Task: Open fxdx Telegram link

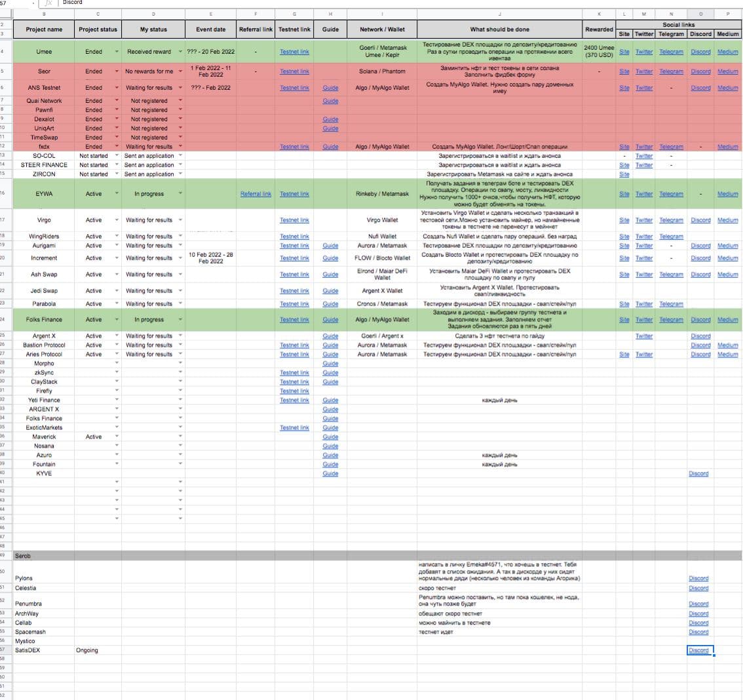Action: point(672,147)
